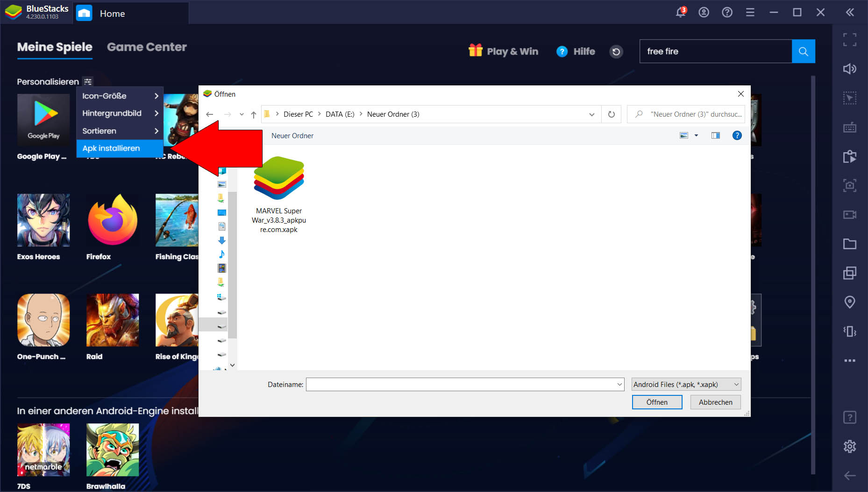
Task: Click the blue search magnifier button
Action: click(x=804, y=51)
